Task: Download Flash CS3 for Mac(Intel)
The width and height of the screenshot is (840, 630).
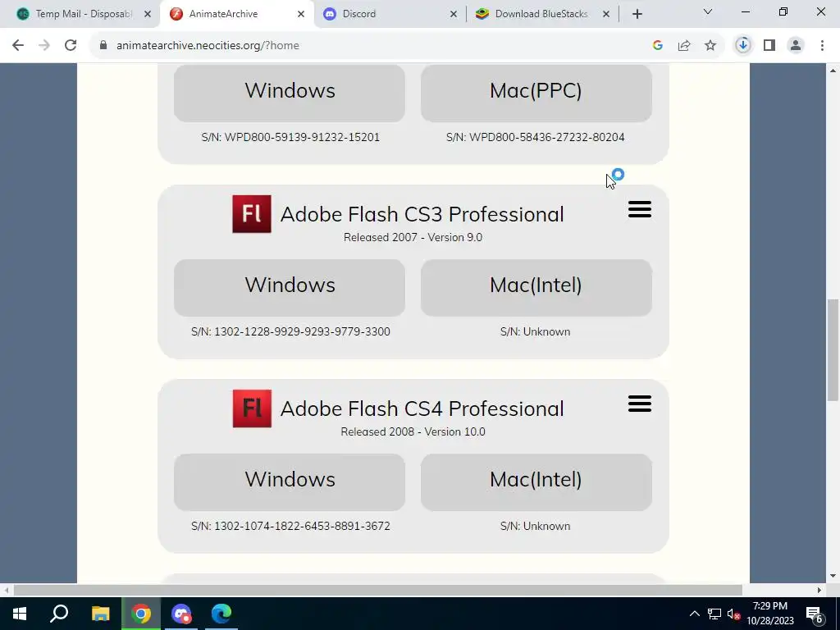Action: 536,287
